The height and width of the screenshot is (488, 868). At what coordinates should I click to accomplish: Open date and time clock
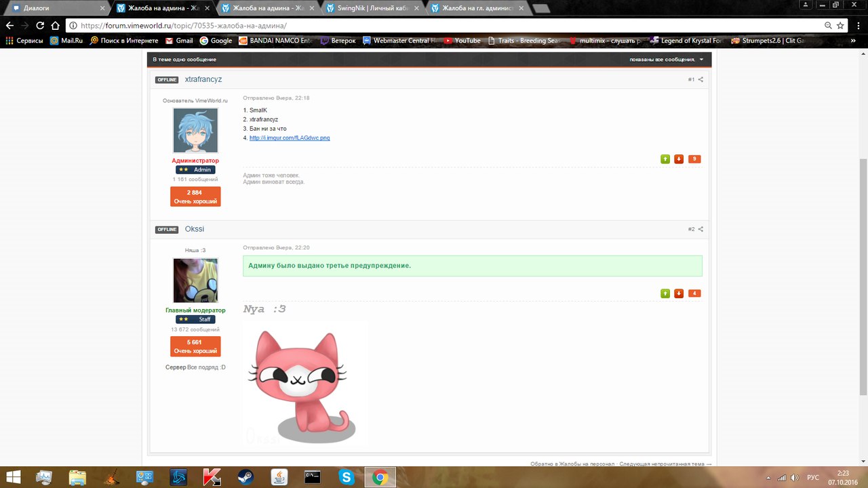tap(843, 477)
